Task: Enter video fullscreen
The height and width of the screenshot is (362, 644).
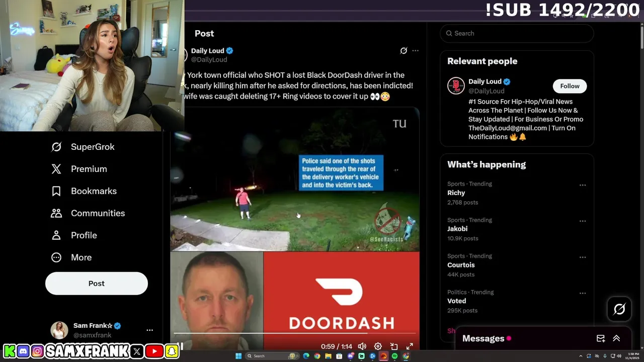Action: pos(410,346)
